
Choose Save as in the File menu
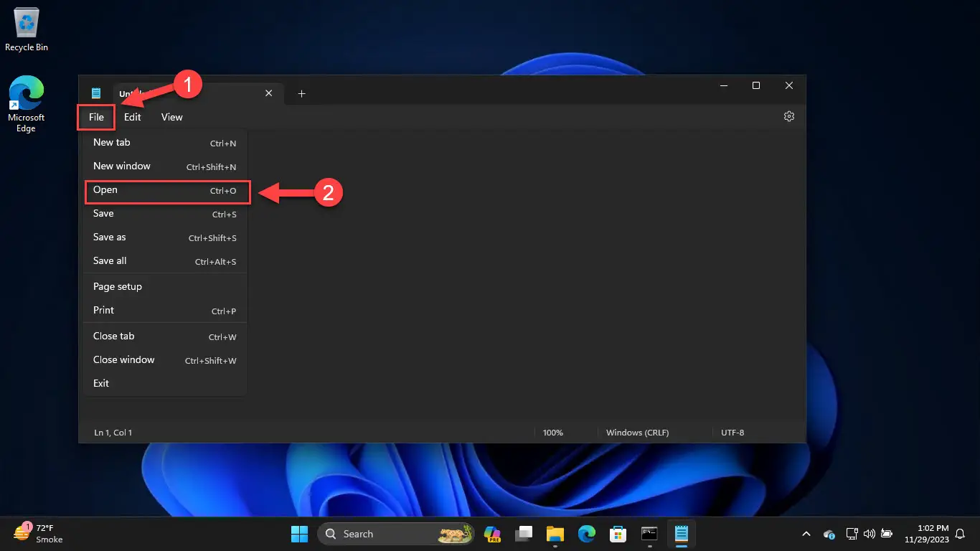[x=165, y=237]
